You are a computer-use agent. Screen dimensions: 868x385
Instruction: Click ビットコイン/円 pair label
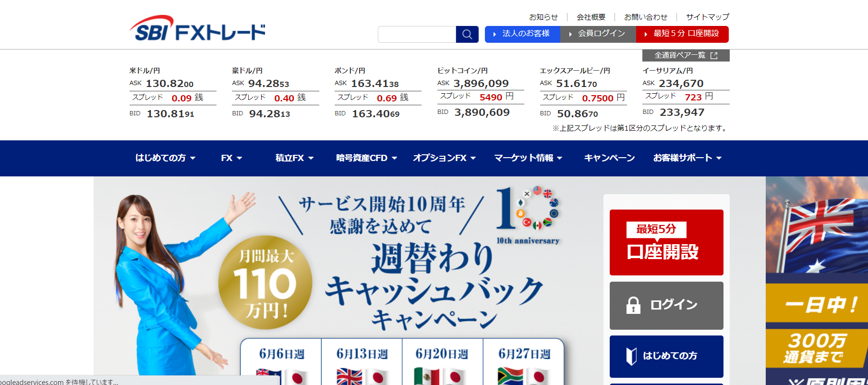click(462, 71)
